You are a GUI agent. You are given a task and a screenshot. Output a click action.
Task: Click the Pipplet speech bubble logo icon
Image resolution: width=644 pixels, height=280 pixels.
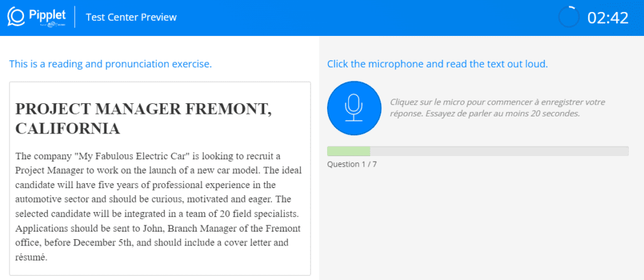pyautogui.click(x=16, y=17)
